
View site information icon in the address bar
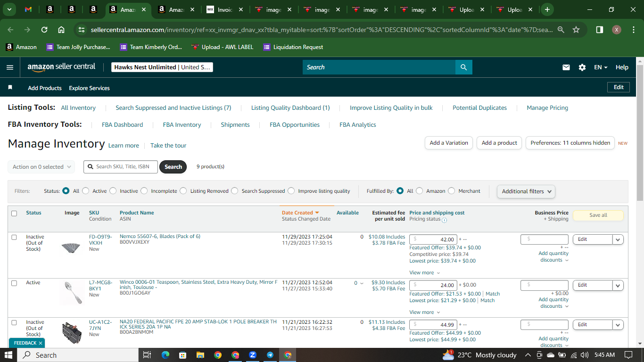82,30
